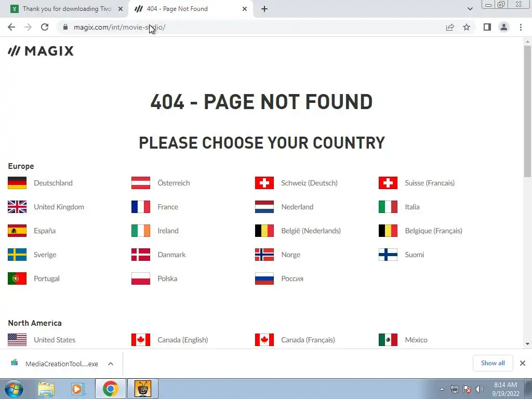
Task: Click the Polska flag icon
Action: pyautogui.click(x=141, y=278)
